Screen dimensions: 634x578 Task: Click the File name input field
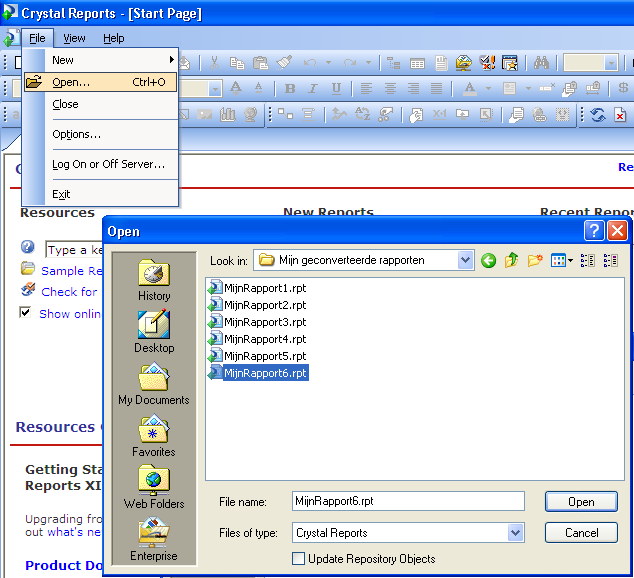point(408,501)
